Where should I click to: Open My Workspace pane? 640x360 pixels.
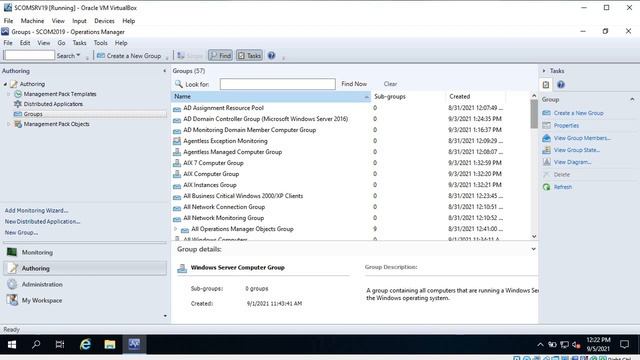pos(85,300)
